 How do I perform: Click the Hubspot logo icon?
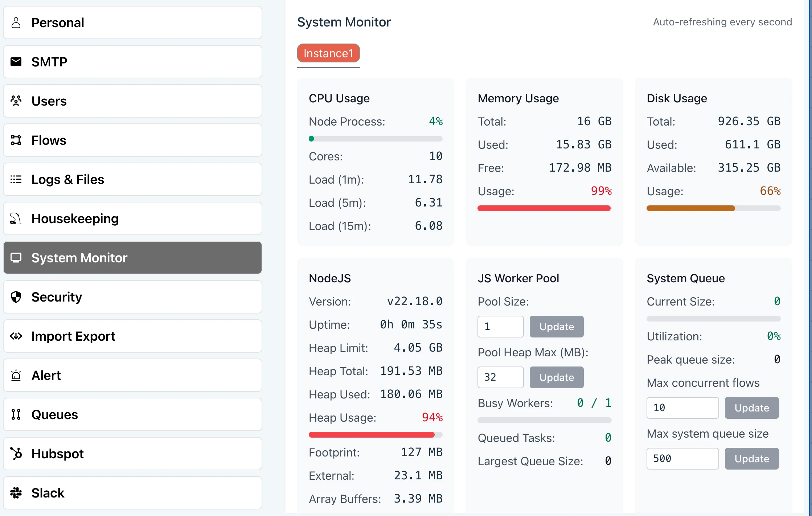pos(16,454)
